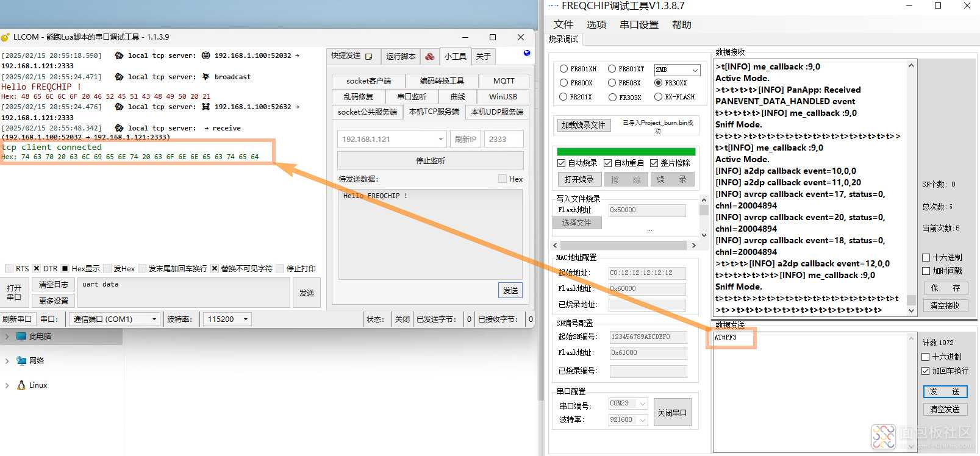Select the FR801XH radio button
Image resolution: width=980 pixels, height=456 pixels.
pos(563,69)
